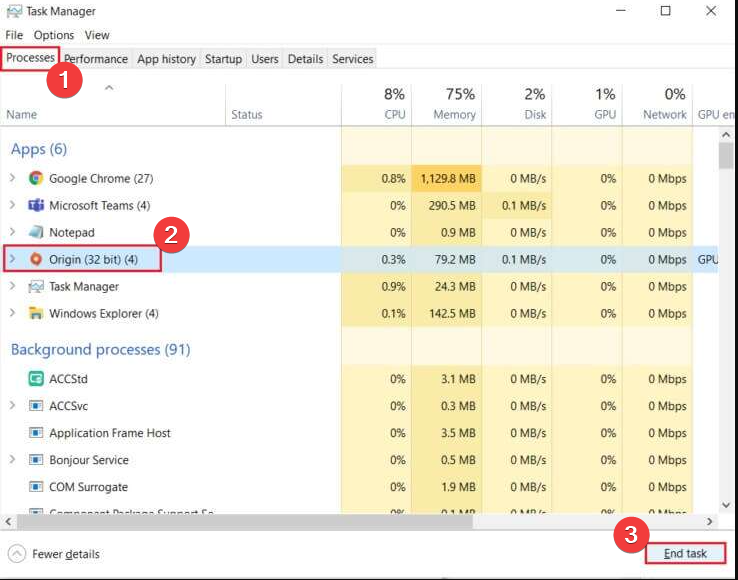
Task: Expand the ACCSvc background process
Action: (x=13, y=405)
